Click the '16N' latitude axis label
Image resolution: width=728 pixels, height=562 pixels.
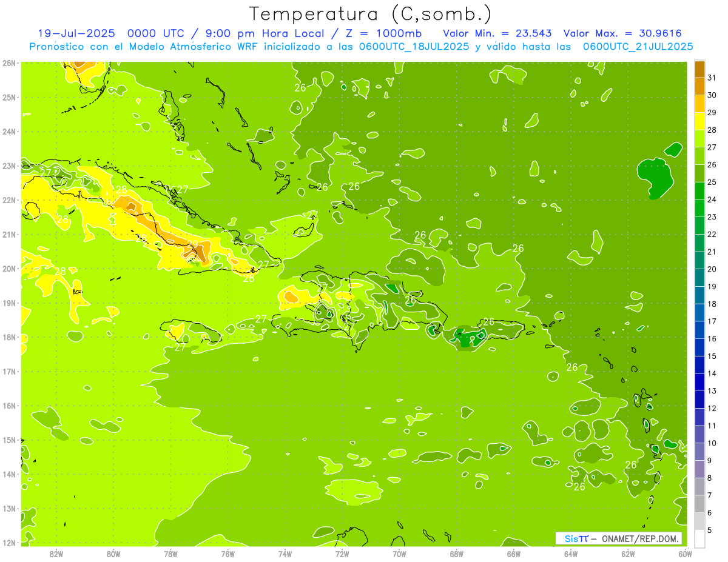pyautogui.click(x=9, y=406)
